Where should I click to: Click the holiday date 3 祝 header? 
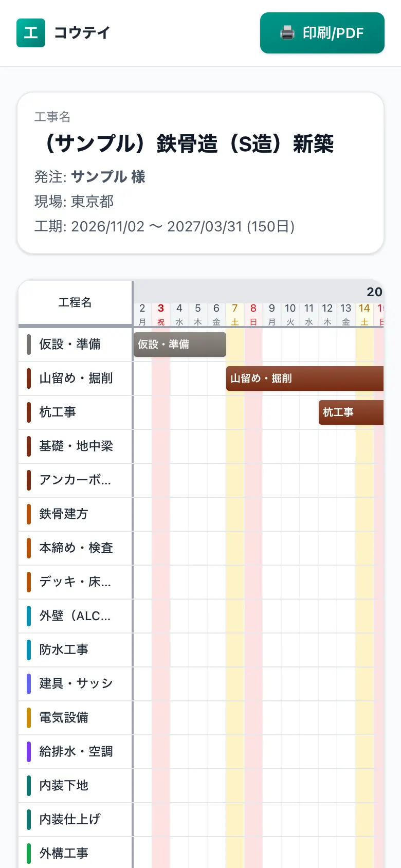[161, 314]
